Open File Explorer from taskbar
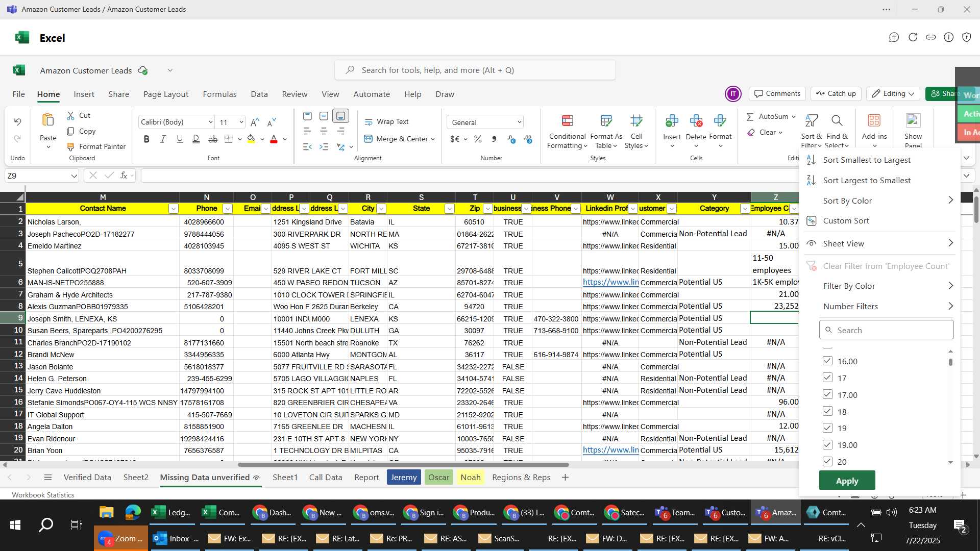Screen dimensions: 980x551 point(106,512)
